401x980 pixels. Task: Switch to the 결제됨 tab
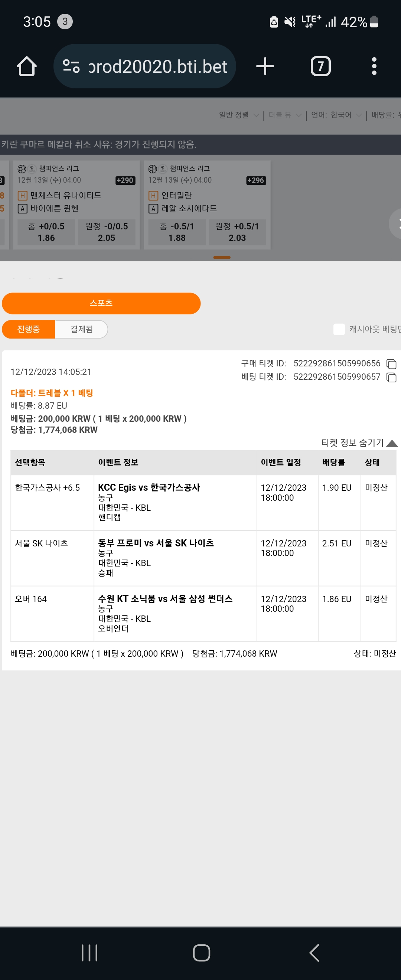click(x=81, y=329)
